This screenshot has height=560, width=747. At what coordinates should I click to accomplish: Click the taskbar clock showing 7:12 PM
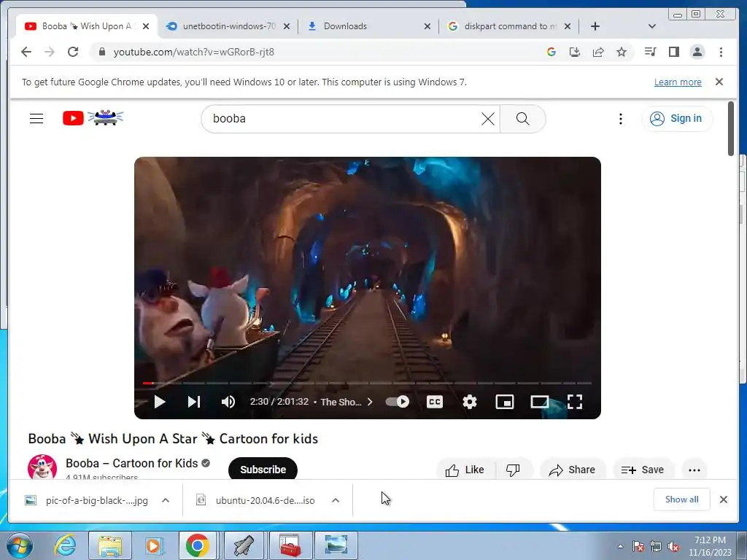(710, 546)
